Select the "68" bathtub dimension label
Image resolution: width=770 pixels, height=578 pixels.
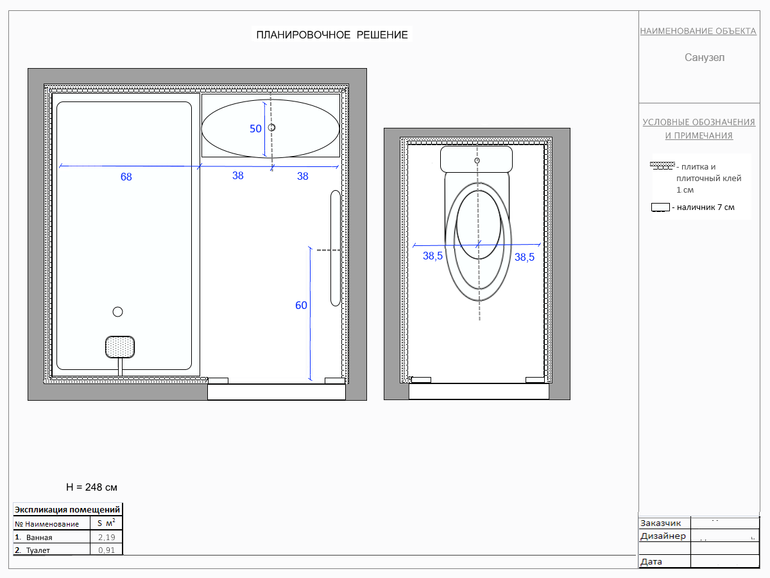126,177
